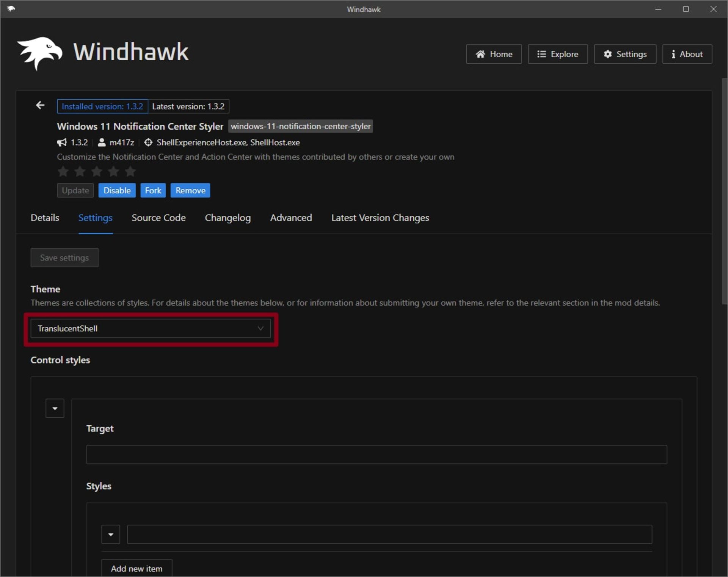Rate the mod five stars
Image resolution: width=728 pixels, height=577 pixels.
click(130, 172)
